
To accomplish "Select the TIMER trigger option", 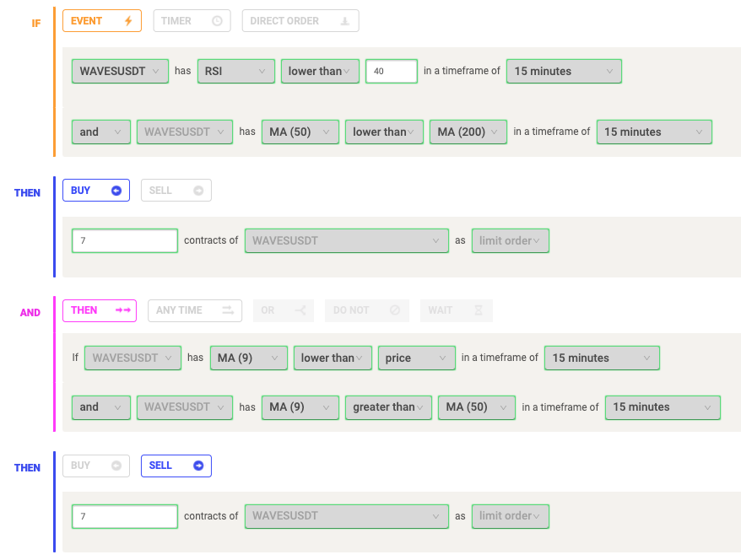I will pyautogui.click(x=192, y=21).
